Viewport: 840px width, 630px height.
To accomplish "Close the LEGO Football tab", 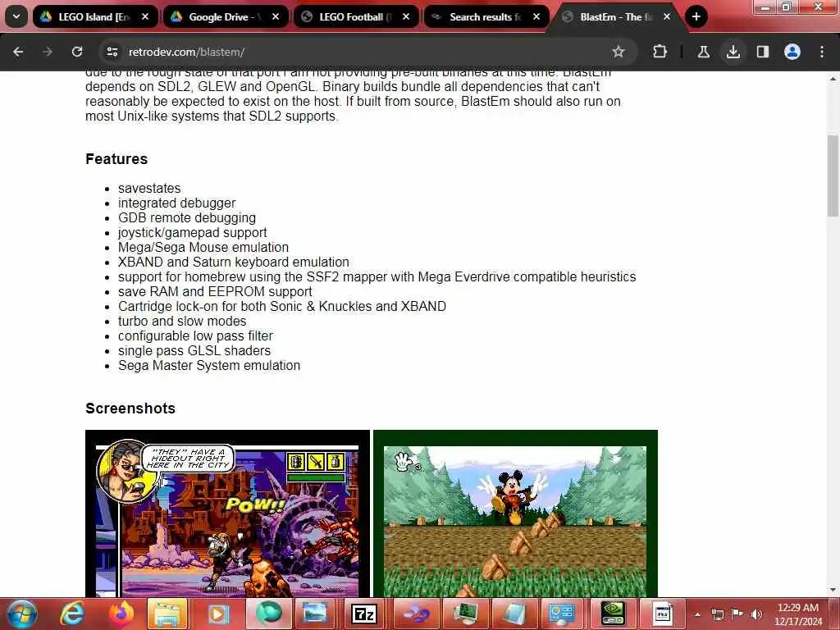I will click(406, 16).
